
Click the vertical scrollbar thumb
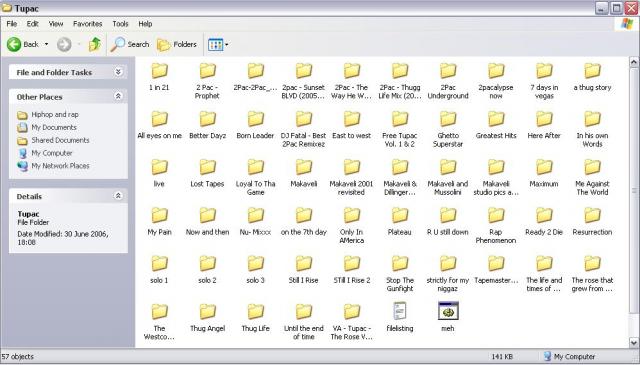(x=634, y=190)
